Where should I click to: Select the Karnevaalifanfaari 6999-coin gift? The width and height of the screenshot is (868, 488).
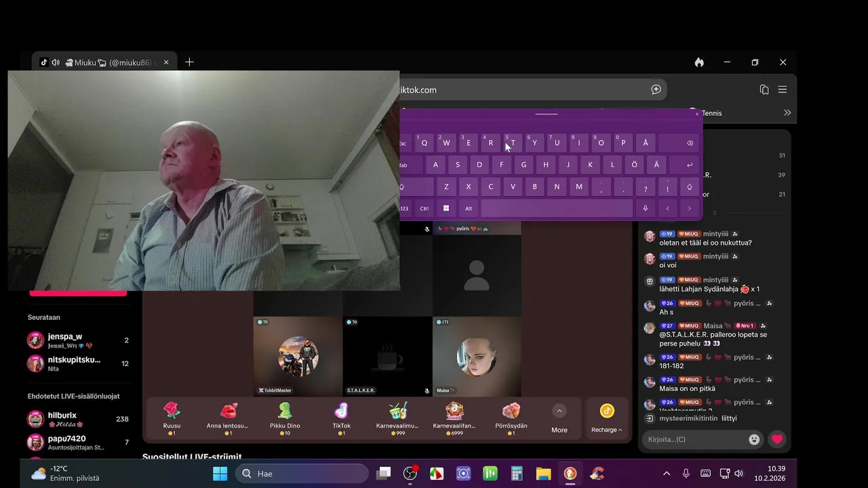pos(454,418)
